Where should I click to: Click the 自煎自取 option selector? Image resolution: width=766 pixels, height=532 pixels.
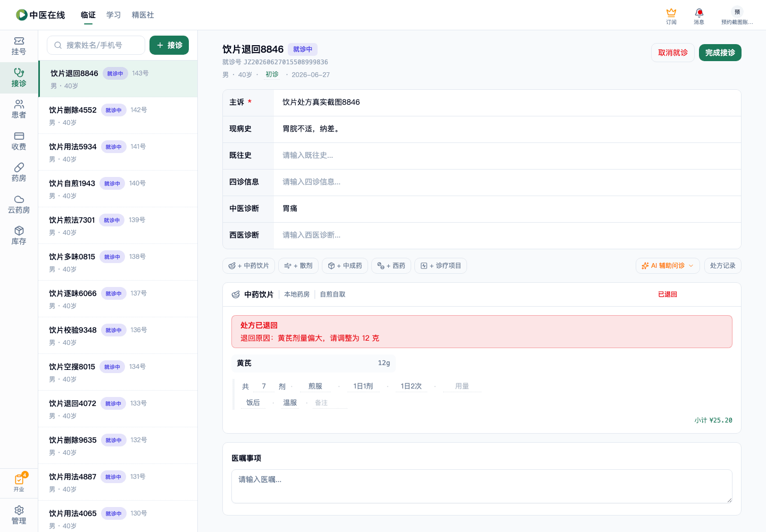pos(332,294)
